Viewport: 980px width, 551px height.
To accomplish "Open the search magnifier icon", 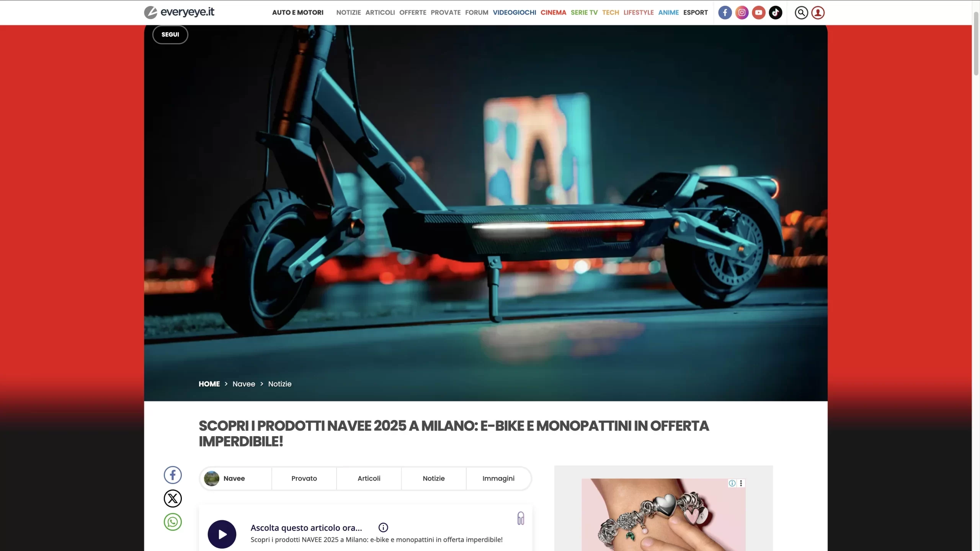I will click(x=801, y=13).
